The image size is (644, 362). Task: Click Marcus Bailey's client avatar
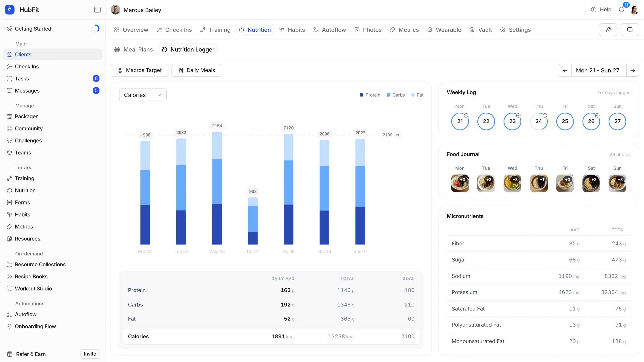coord(116,10)
